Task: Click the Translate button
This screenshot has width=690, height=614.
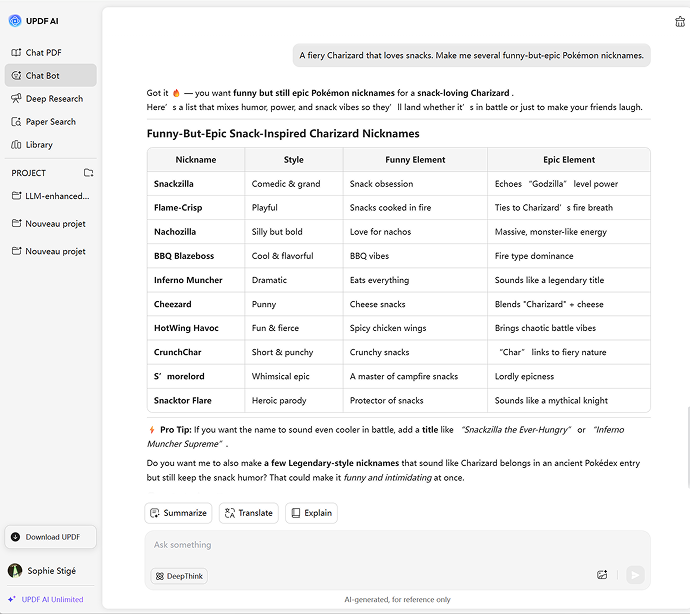Action: 249,513
